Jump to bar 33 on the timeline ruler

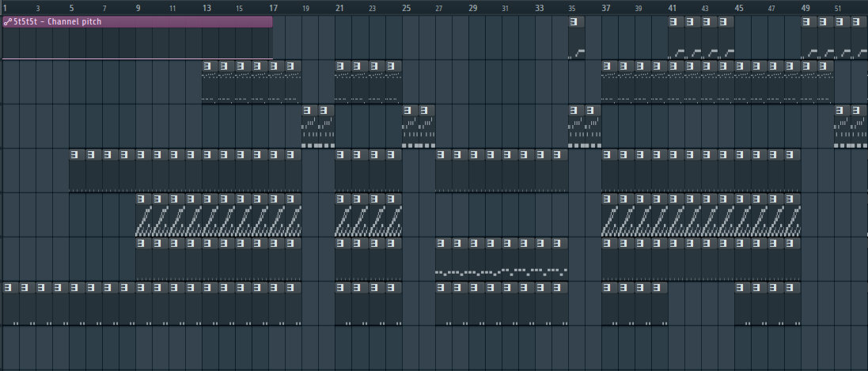click(539, 8)
